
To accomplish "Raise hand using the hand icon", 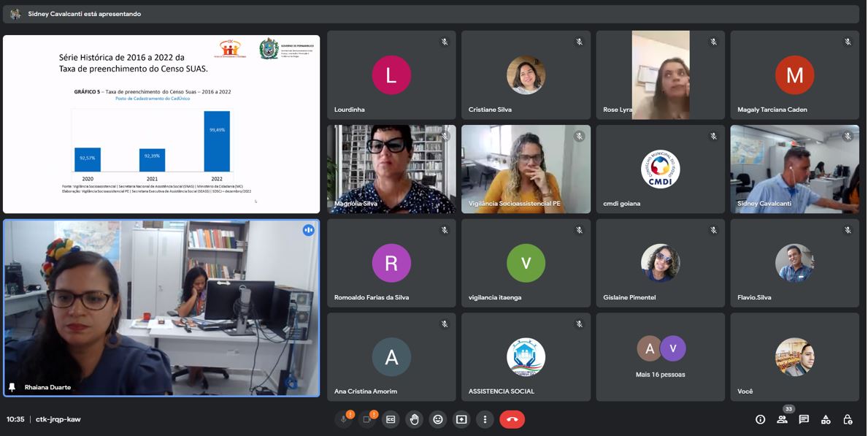I will [x=415, y=419].
